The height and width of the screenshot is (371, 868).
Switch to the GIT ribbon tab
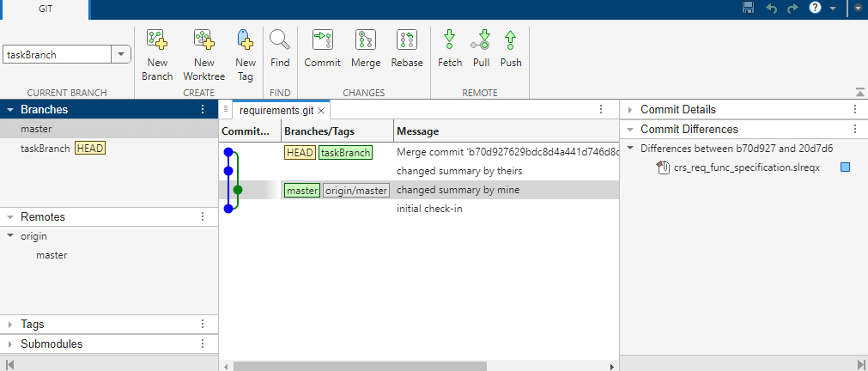coord(46,9)
